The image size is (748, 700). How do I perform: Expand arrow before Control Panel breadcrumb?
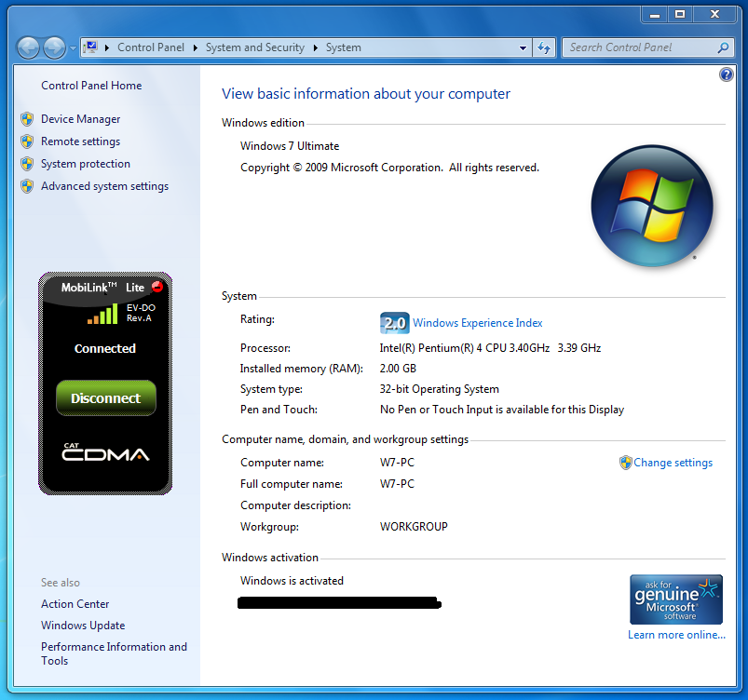107,47
